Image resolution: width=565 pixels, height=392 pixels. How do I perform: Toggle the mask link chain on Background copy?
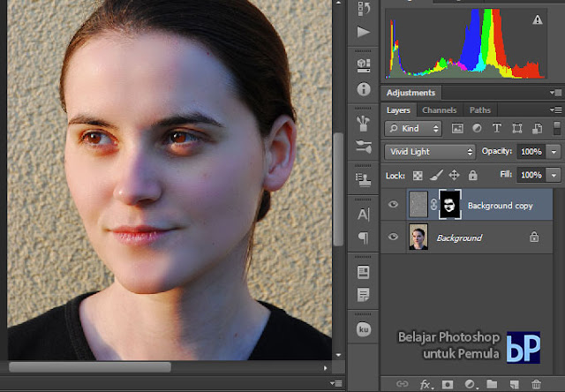pyautogui.click(x=433, y=205)
